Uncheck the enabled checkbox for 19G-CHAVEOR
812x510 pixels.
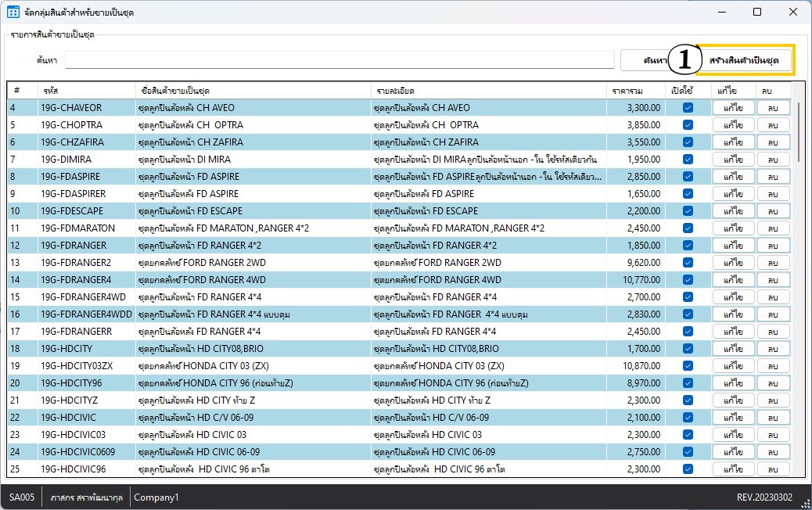tap(688, 108)
